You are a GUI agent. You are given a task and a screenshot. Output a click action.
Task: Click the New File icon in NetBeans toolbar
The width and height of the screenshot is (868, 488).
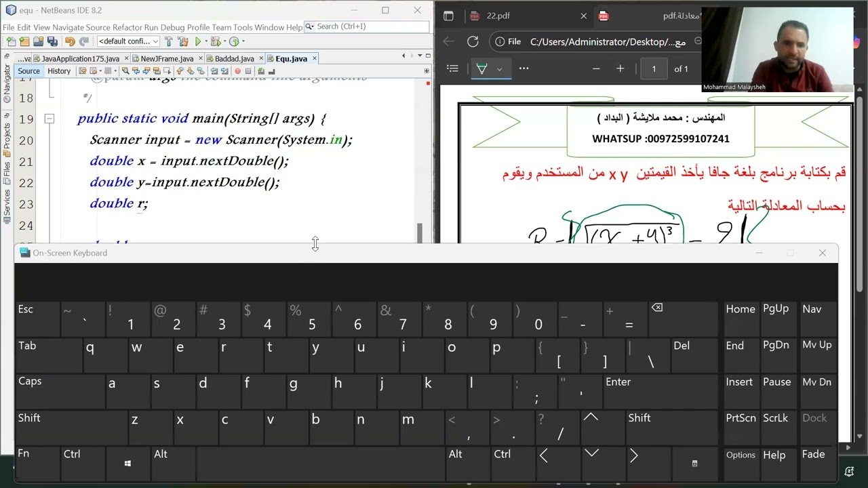point(12,41)
